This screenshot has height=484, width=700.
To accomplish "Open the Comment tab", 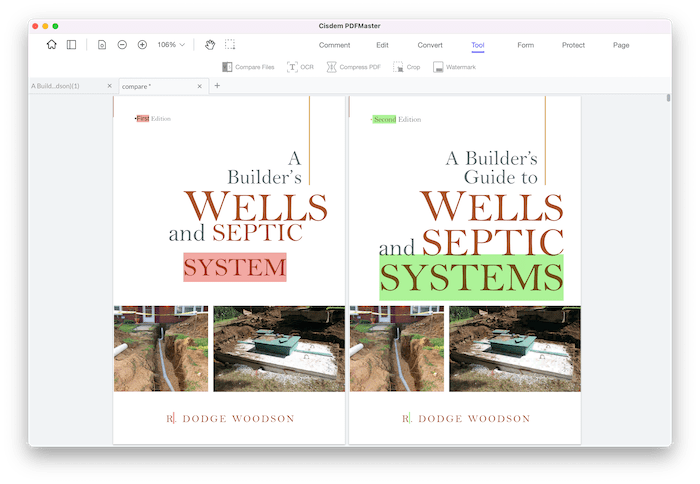I will tap(334, 45).
